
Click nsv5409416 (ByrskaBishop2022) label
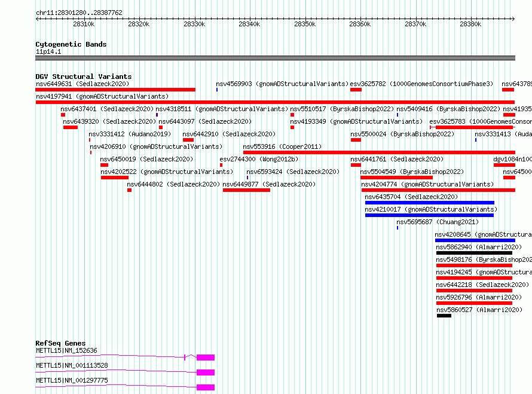coord(448,109)
